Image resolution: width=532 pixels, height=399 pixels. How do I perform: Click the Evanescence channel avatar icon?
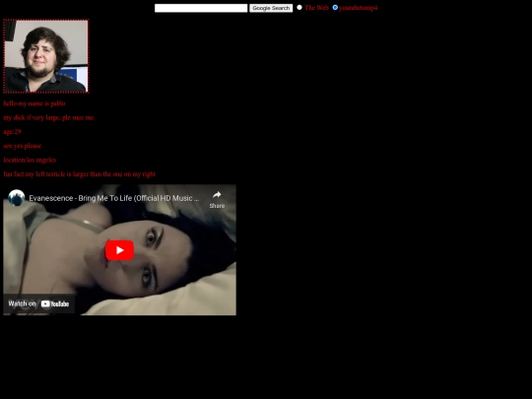pos(17,198)
